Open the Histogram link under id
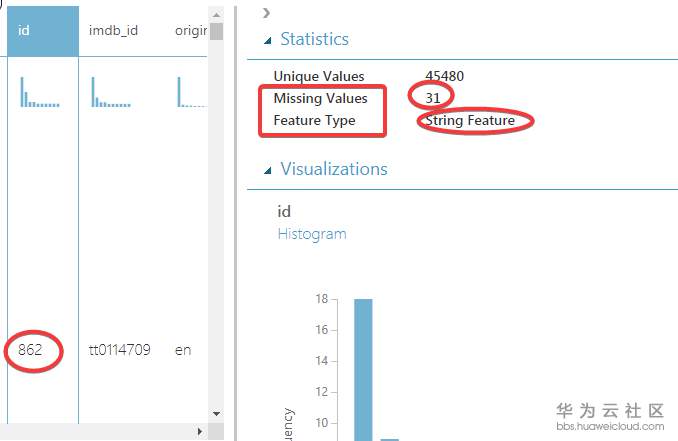Image resolution: width=678 pixels, height=441 pixels. [x=311, y=233]
